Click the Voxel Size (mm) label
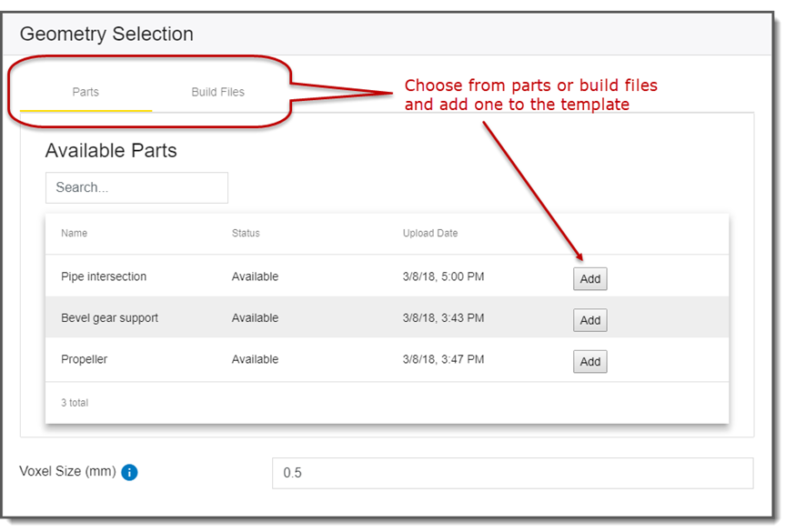 67,471
